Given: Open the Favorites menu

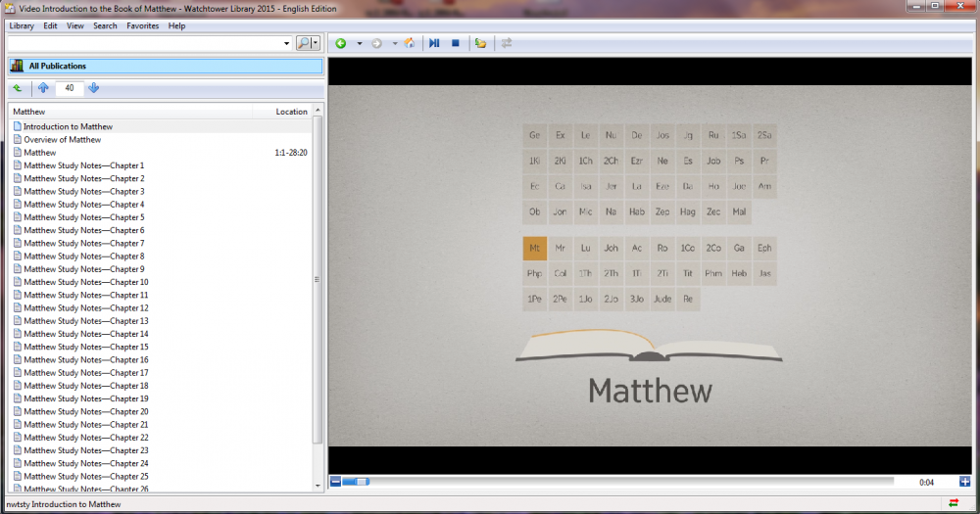Looking at the screenshot, I should 142,25.
